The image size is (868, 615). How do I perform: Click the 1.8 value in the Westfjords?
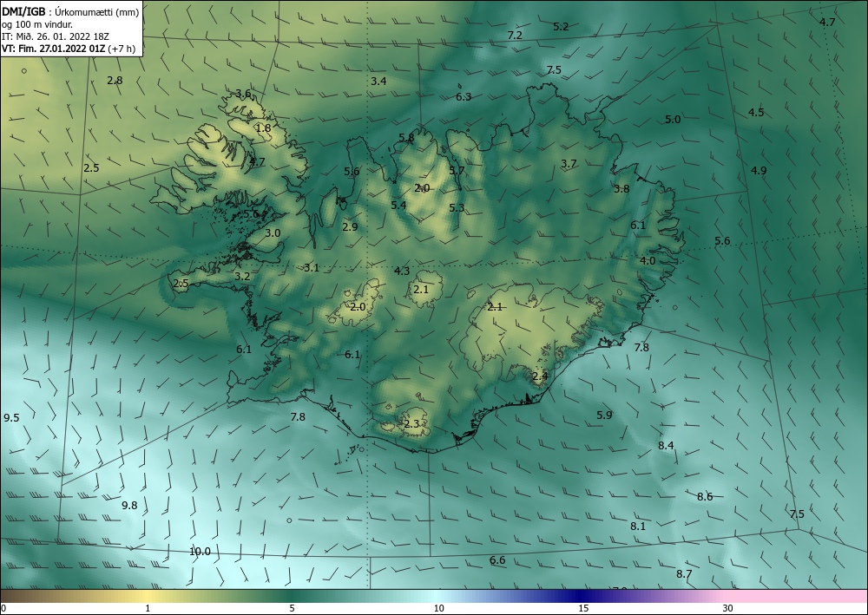tap(264, 128)
